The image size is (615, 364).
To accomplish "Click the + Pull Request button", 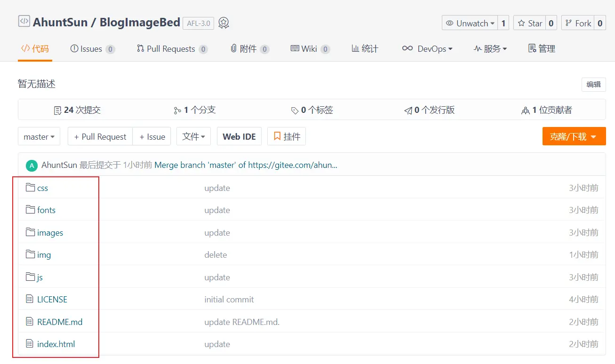I will tap(100, 136).
